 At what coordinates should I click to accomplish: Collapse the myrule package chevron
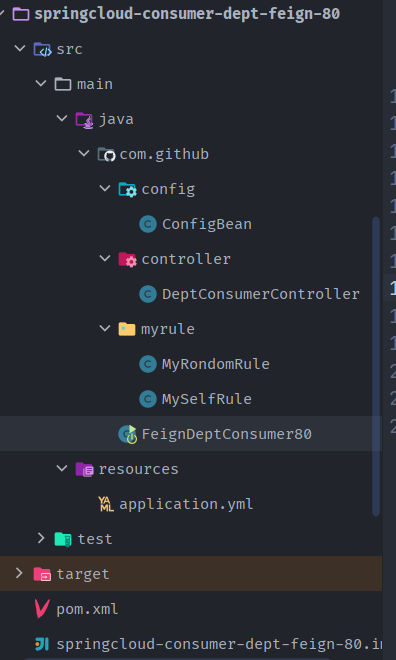104,328
